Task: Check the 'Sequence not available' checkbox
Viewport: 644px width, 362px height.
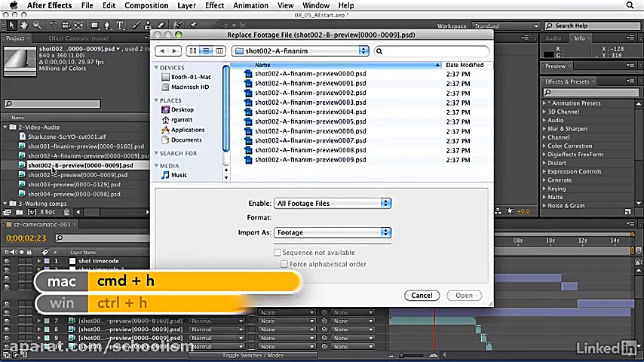Action: pos(278,253)
